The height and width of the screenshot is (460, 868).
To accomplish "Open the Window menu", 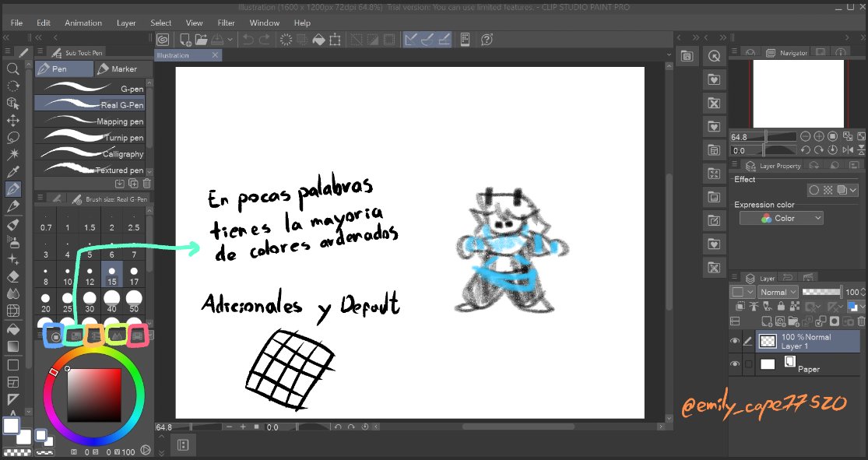I will (x=264, y=23).
